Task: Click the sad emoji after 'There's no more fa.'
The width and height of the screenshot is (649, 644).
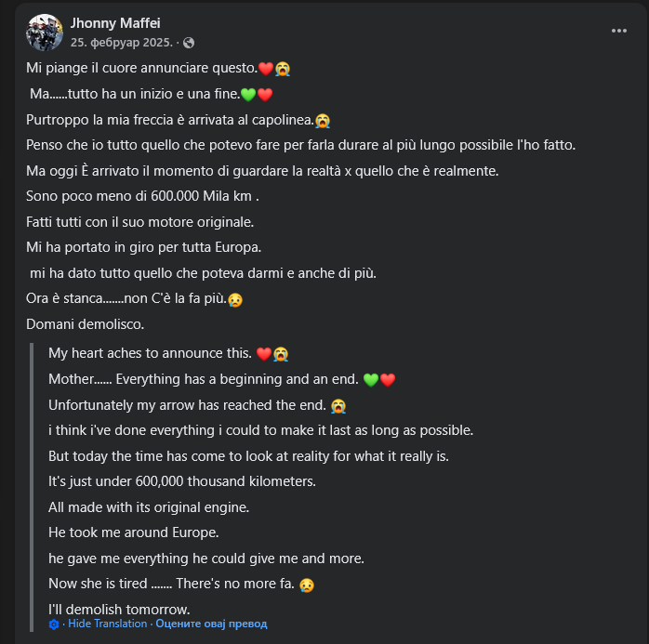Action: [x=307, y=585]
